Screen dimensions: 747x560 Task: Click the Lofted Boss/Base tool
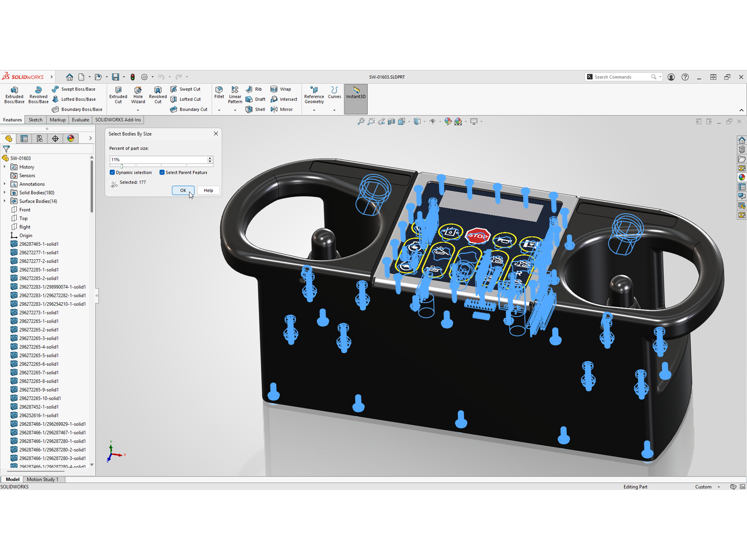[x=74, y=99]
